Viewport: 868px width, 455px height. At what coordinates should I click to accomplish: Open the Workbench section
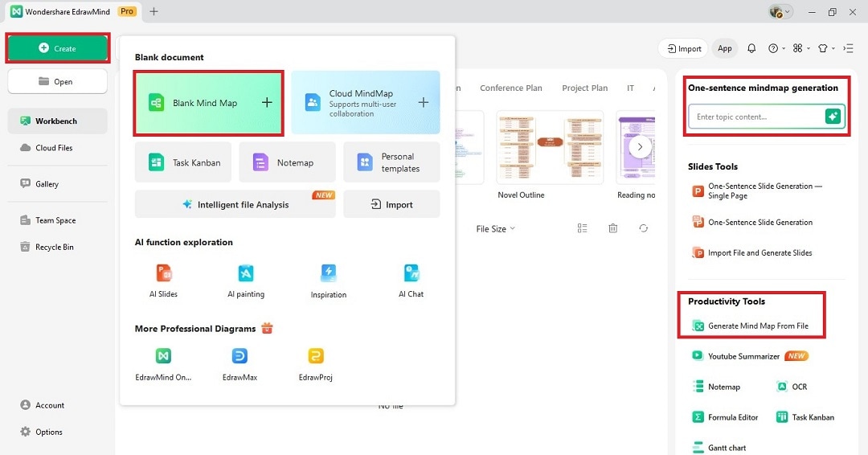58,121
